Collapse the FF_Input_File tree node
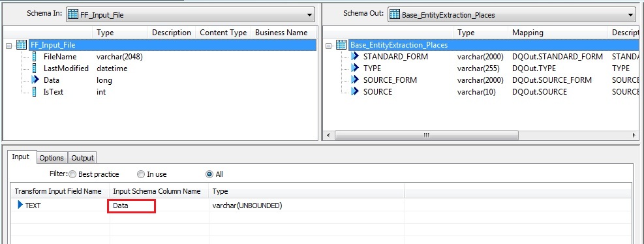 [x=8, y=46]
